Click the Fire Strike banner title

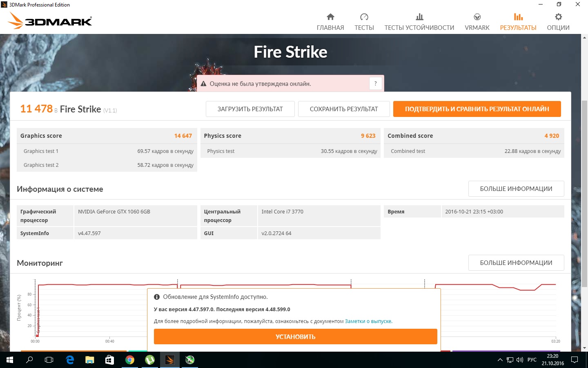coord(290,52)
